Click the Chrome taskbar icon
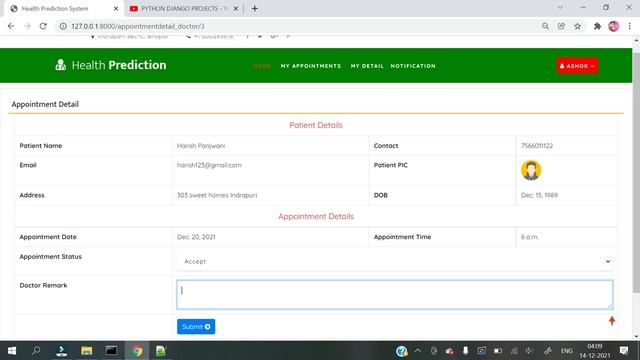 137,351
